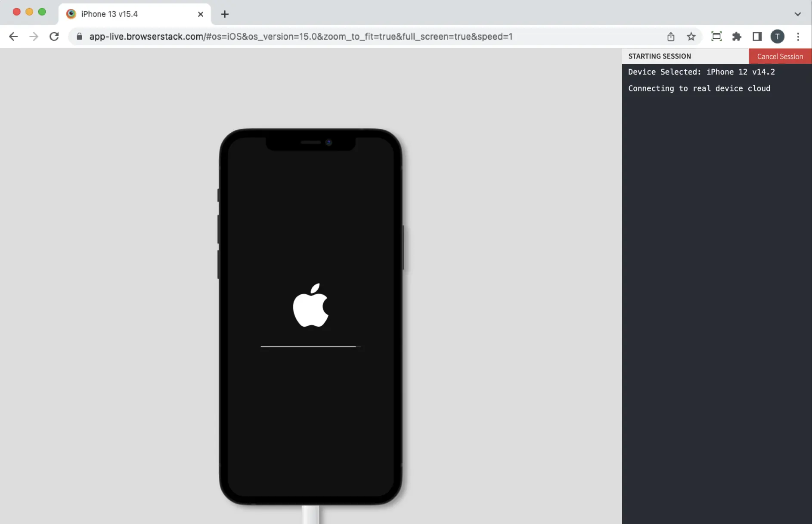Select the browser back arrow
812x524 pixels.
tap(13, 36)
